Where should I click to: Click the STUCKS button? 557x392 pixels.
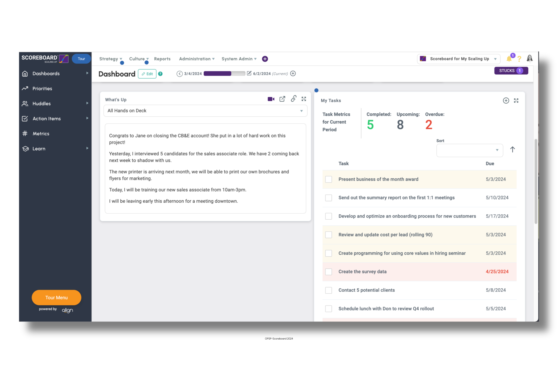511,71
